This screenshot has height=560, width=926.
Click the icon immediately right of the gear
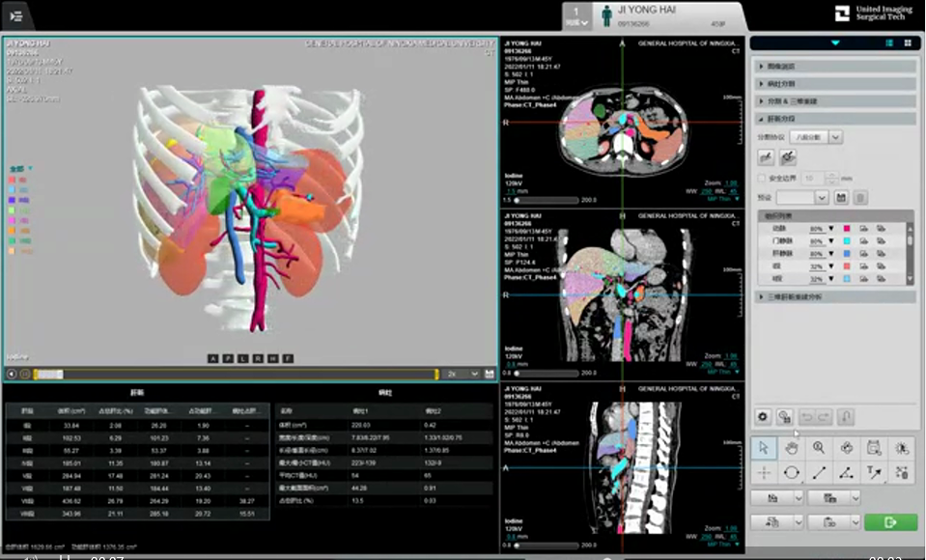click(784, 417)
